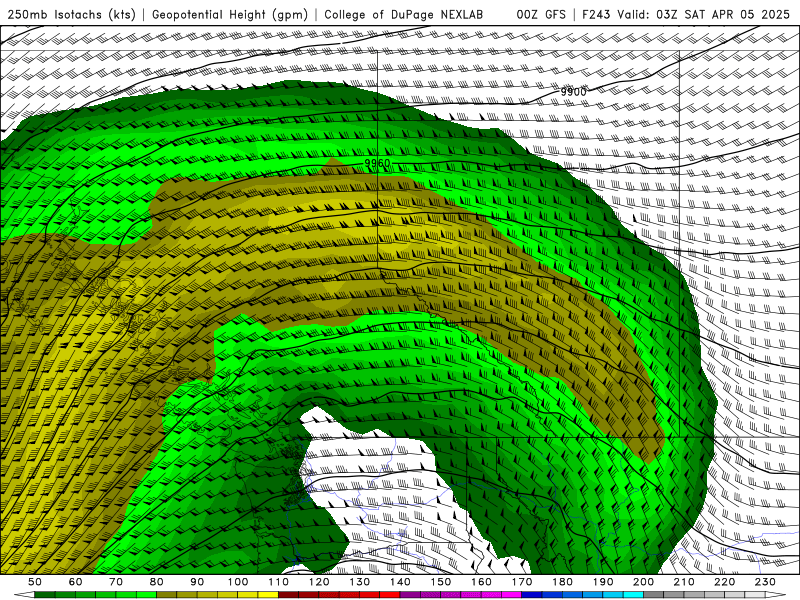Screen dimensions: 800x600
Task: Click the 100 value on the color scale
Action: pyautogui.click(x=238, y=582)
